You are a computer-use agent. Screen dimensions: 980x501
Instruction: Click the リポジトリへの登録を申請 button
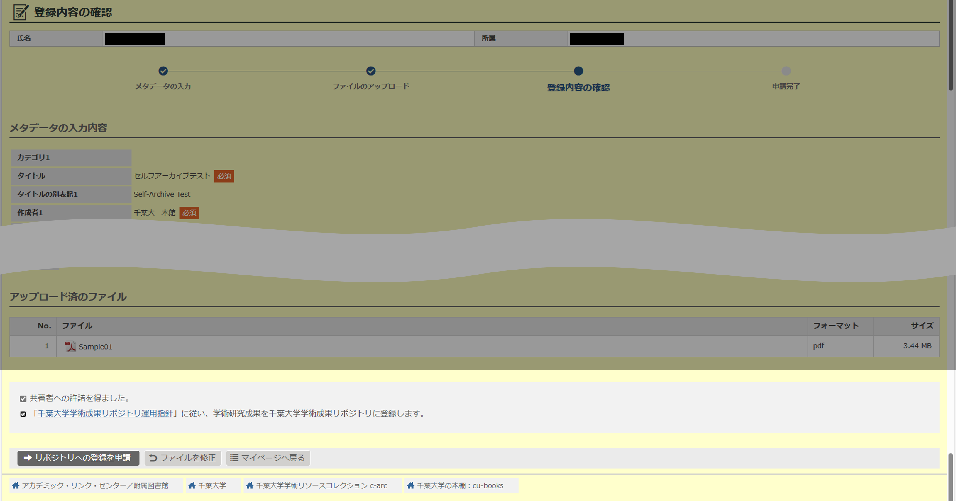(78, 458)
